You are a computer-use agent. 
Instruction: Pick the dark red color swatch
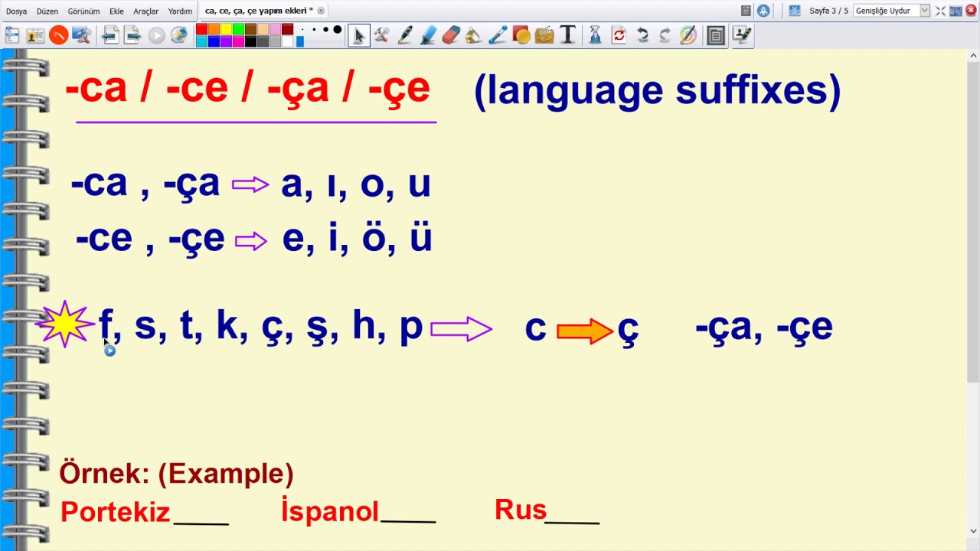click(287, 29)
